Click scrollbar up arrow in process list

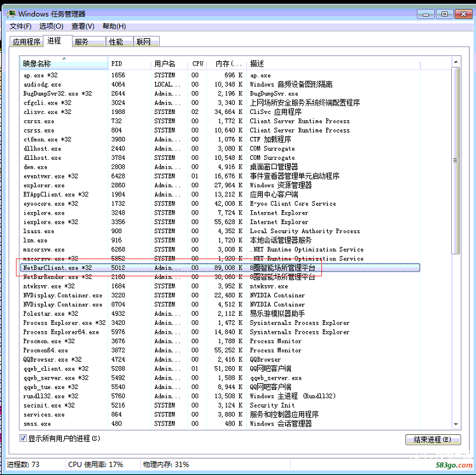click(456, 62)
